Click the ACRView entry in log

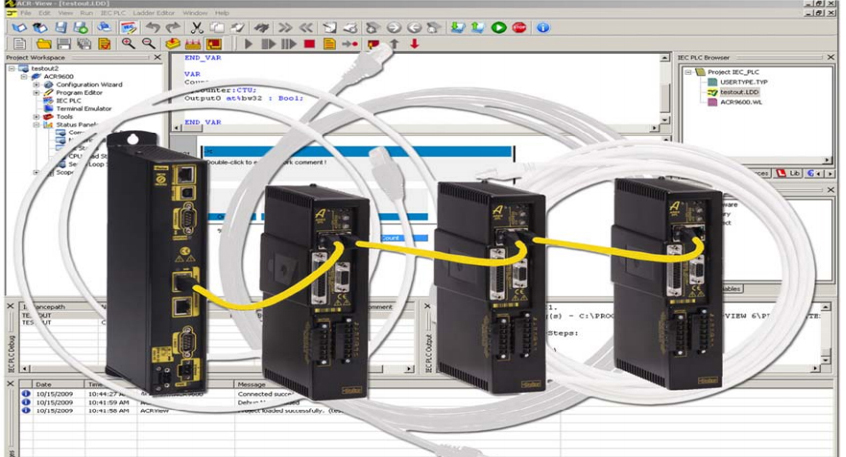(154, 411)
